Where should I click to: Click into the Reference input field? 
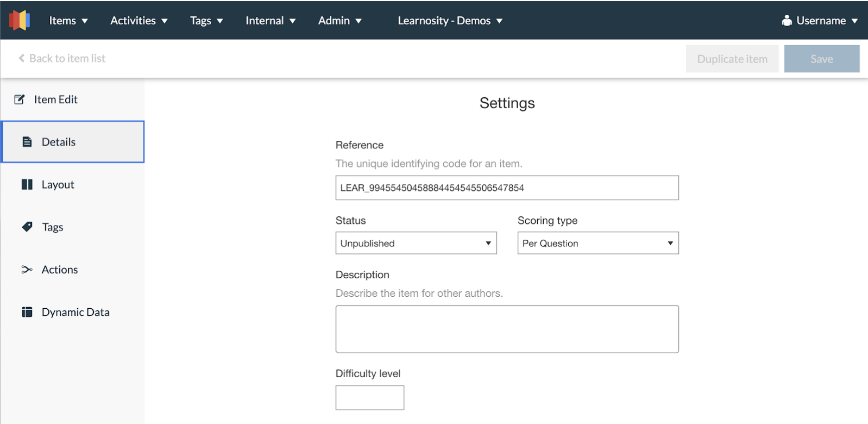tap(507, 188)
